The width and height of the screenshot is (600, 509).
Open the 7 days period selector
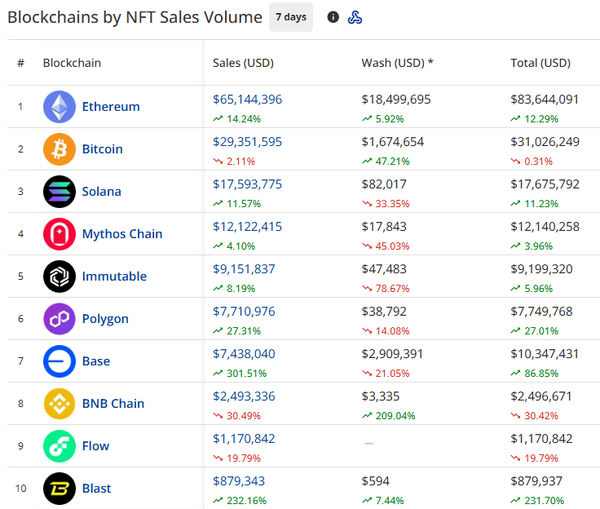pyautogui.click(x=291, y=17)
